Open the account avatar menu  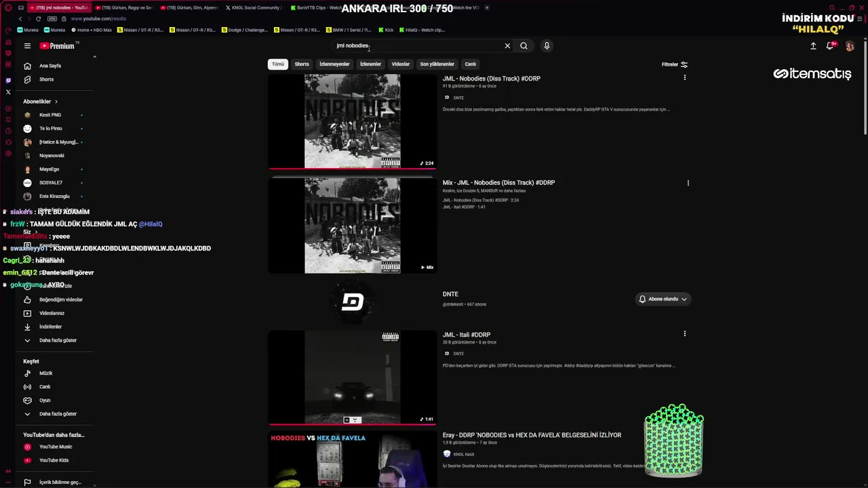click(x=850, y=46)
